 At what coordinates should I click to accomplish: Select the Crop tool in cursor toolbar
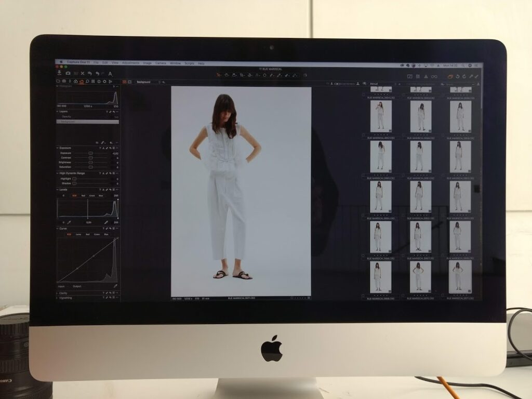pos(242,75)
